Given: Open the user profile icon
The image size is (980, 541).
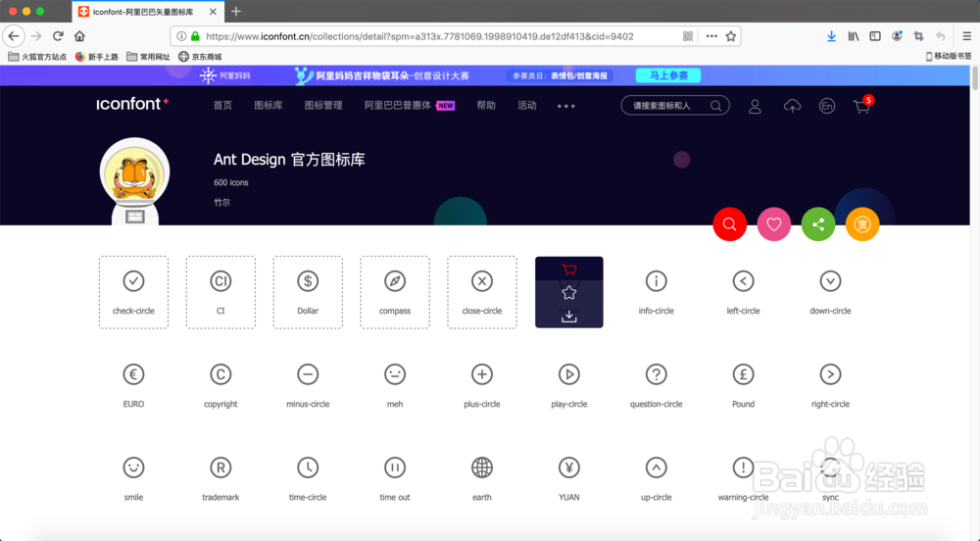Looking at the screenshot, I should pos(755,106).
